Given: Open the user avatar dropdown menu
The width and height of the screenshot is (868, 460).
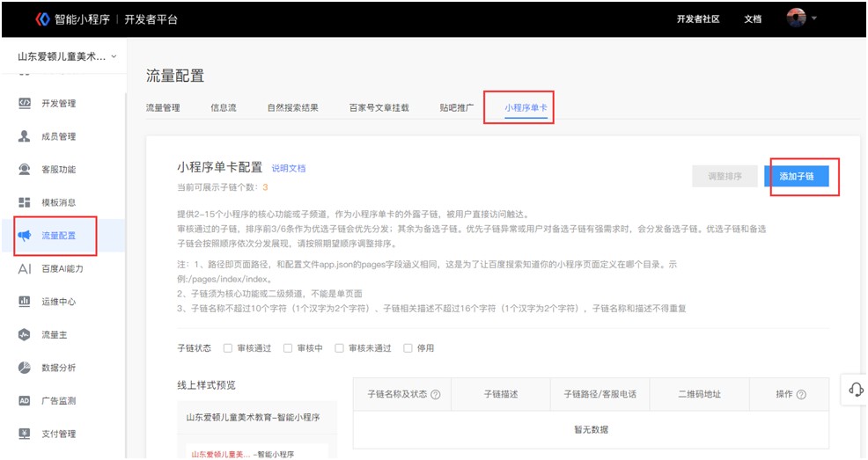Looking at the screenshot, I should point(802,18).
